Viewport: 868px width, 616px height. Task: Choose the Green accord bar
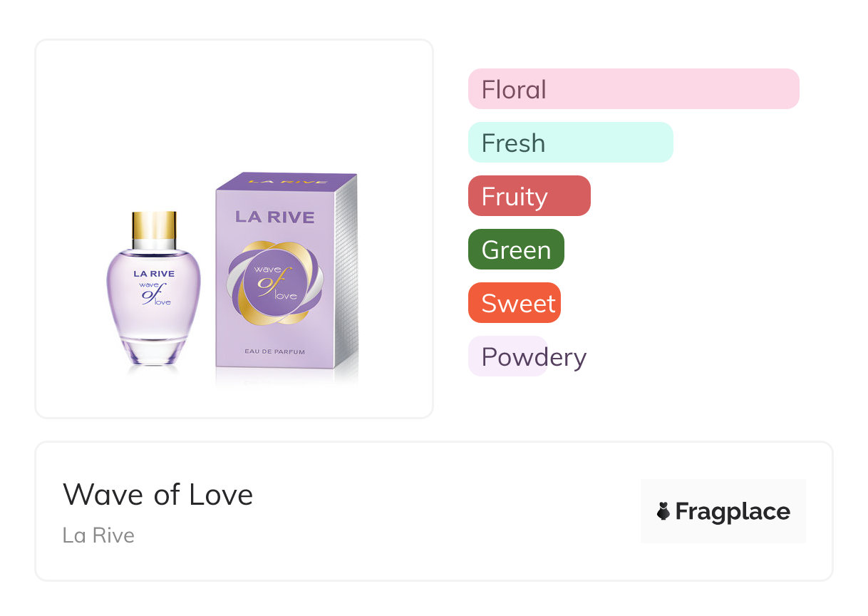(x=516, y=250)
